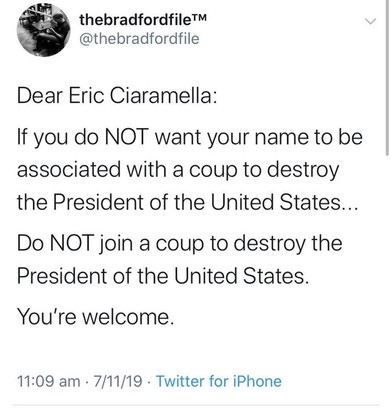Viewport: 392px width, 408px height.
Task: Click the divider line below the timestamp
Action: (196, 405)
